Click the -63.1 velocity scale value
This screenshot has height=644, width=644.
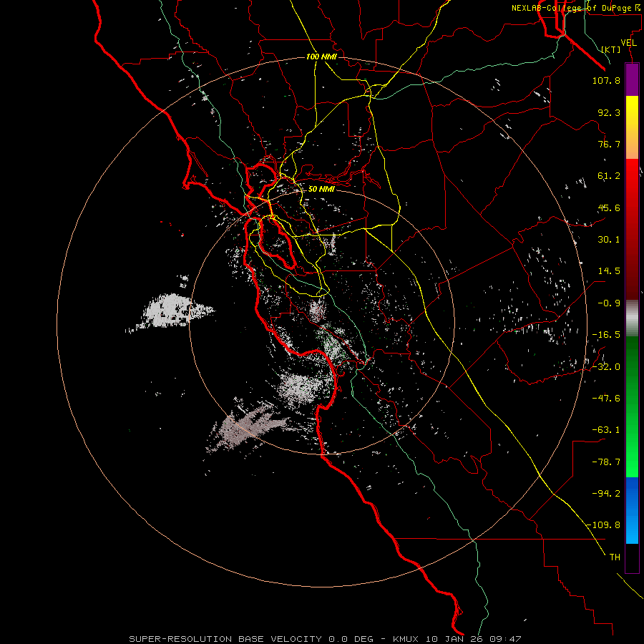[606, 430]
